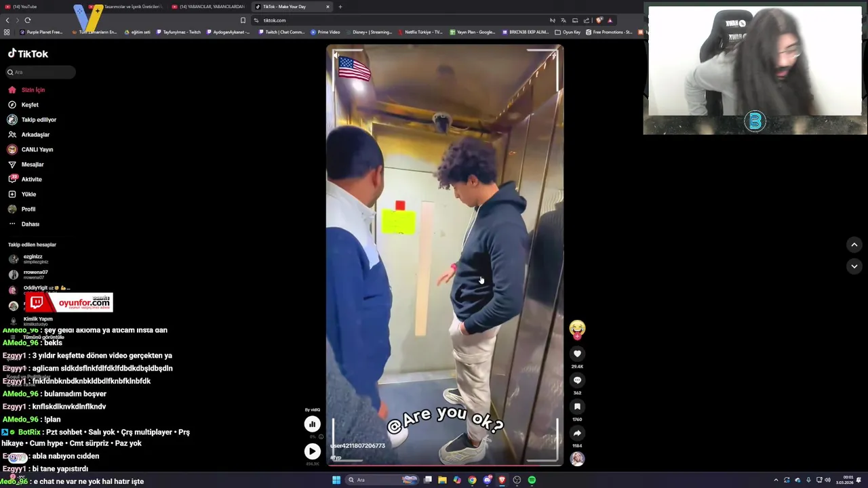Image resolution: width=868 pixels, height=488 pixels.
Task: Open 'Prime Video' bookmark
Action: (x=325, y=32)
